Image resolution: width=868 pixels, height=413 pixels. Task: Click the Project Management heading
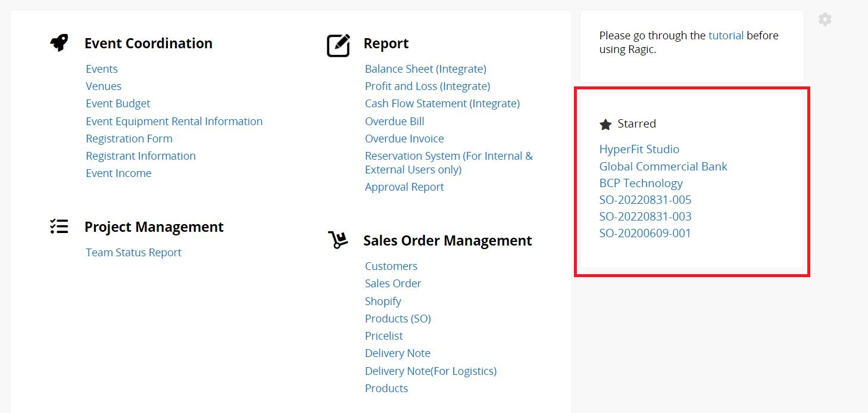point(154,227)
